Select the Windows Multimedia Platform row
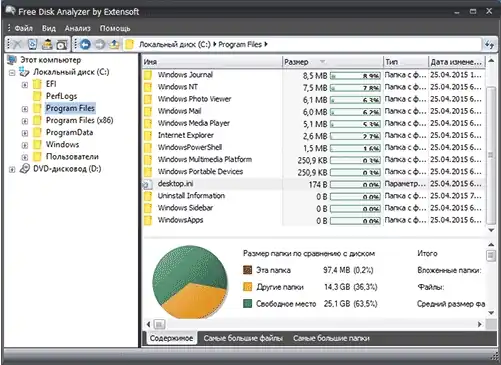501x365 pixels. pyautogui.click(x=313, y=159)
